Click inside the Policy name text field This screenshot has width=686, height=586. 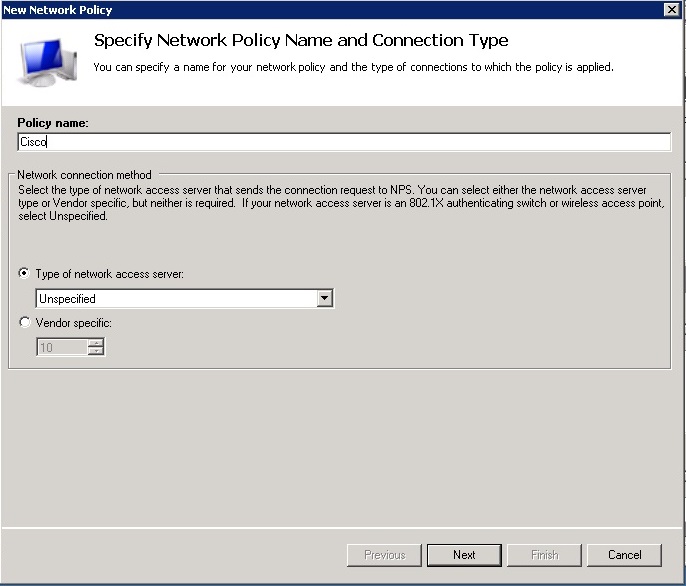[343, 142]
